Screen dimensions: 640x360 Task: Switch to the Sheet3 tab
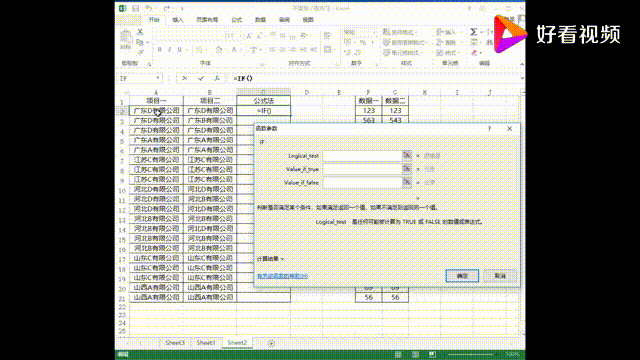[x=175, y=343]
